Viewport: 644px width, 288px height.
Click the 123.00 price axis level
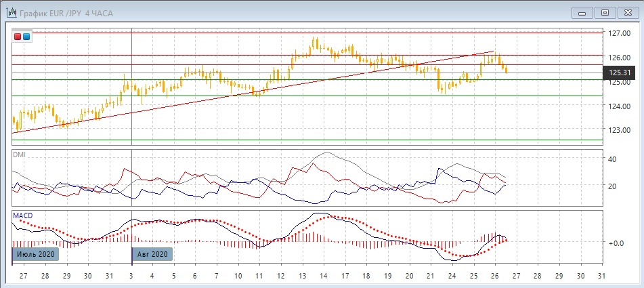coord(620,130)
